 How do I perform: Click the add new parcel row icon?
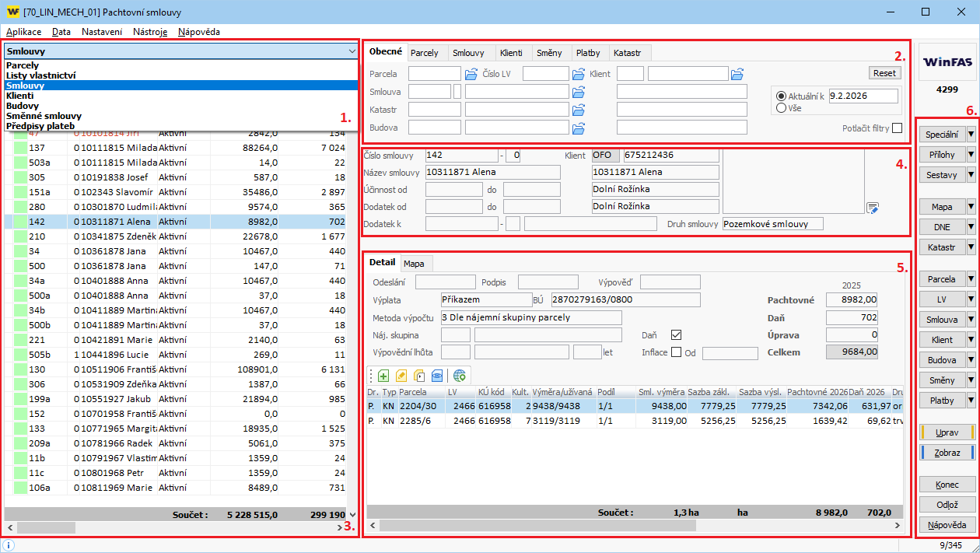tap(383, 376)
